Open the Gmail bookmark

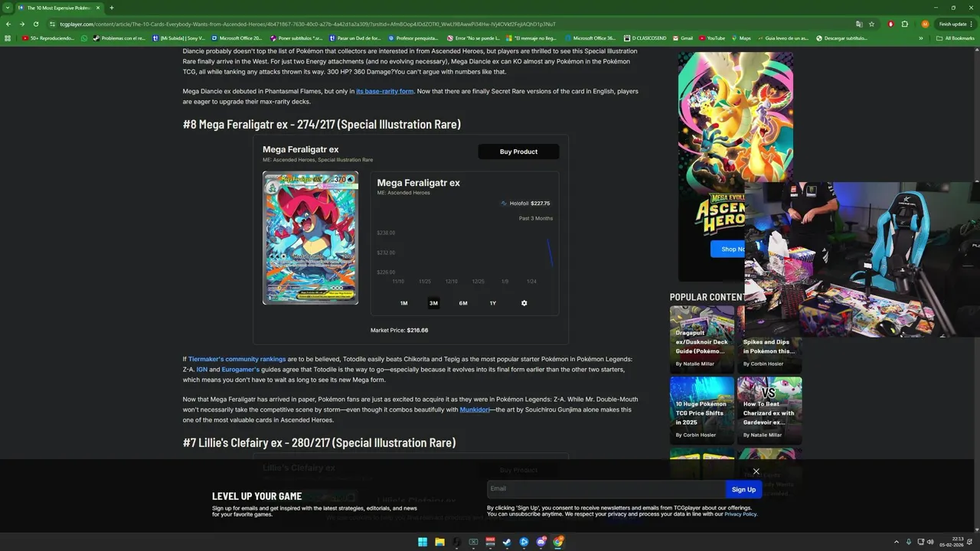(x=682, y=37)
